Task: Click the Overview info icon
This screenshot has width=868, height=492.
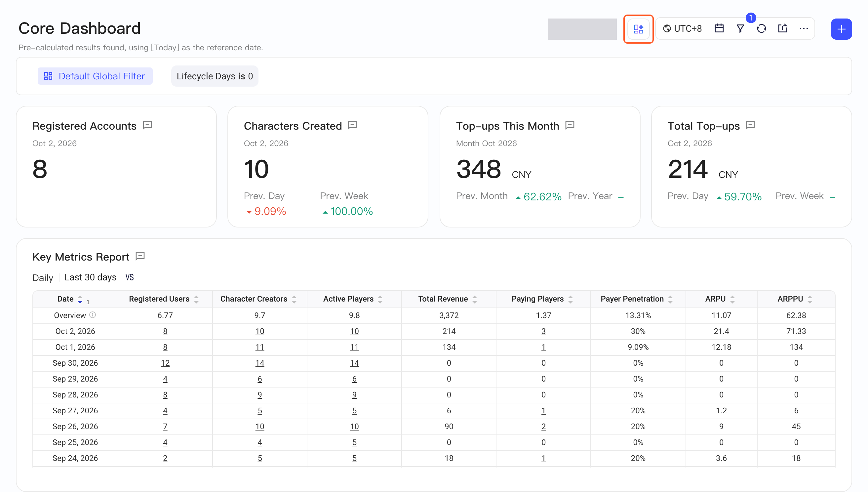Action: pyautogui.click(x=93, y=315)
